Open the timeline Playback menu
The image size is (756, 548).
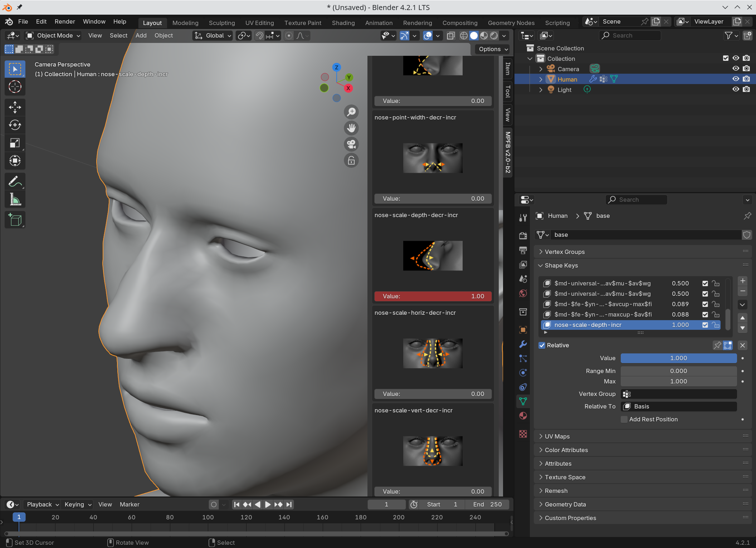[43, 504]
